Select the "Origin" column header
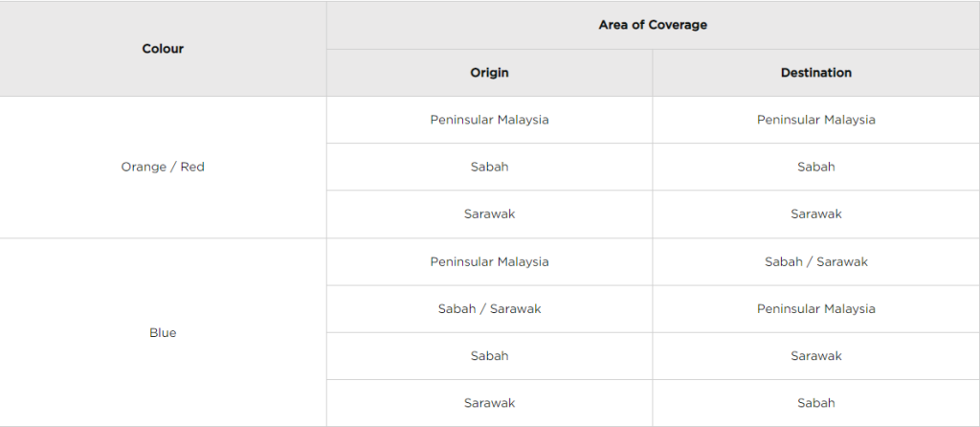 [489, 73]
